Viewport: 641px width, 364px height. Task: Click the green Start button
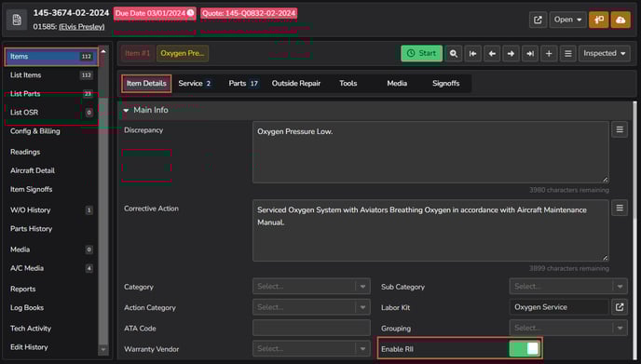click(x=421, y=53)
